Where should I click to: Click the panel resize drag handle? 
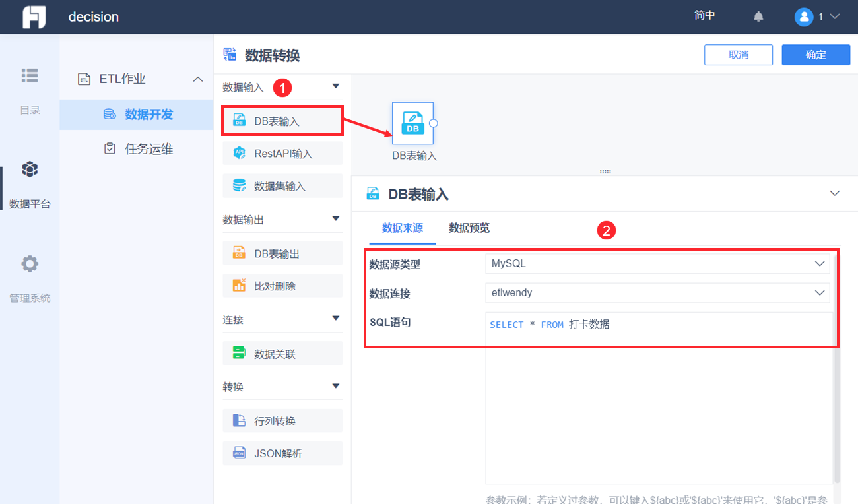tap(605, 172)
